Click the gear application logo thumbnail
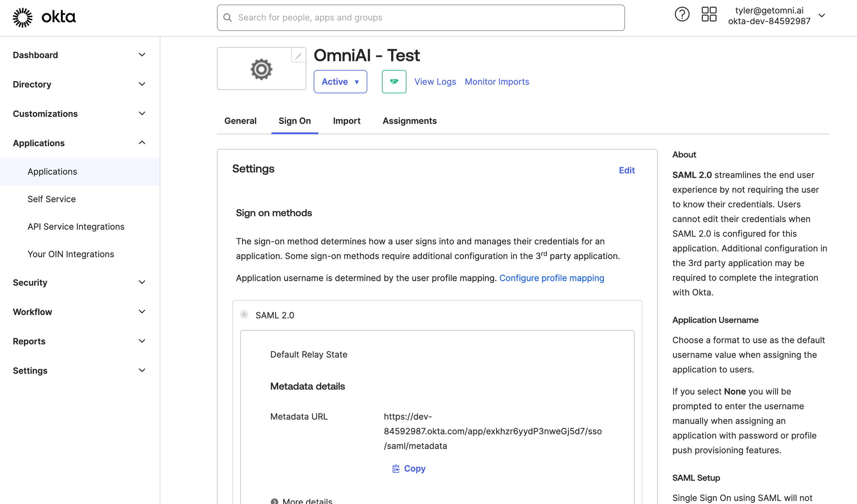Image resolution: width=857 pixels, height=504 pixels. click(x=261, y=69)
